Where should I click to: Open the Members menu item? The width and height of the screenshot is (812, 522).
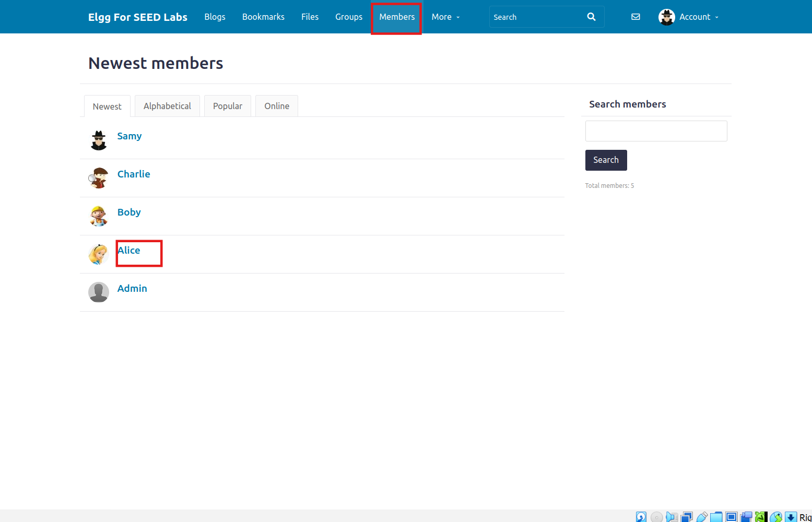pyautogui.click(x=397, y=17)
